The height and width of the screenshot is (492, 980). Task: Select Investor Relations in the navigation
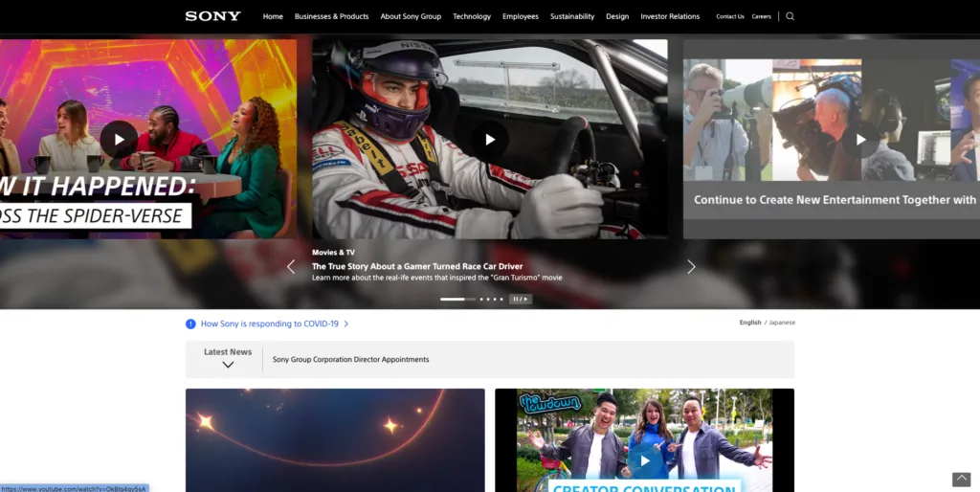point(670,16)
